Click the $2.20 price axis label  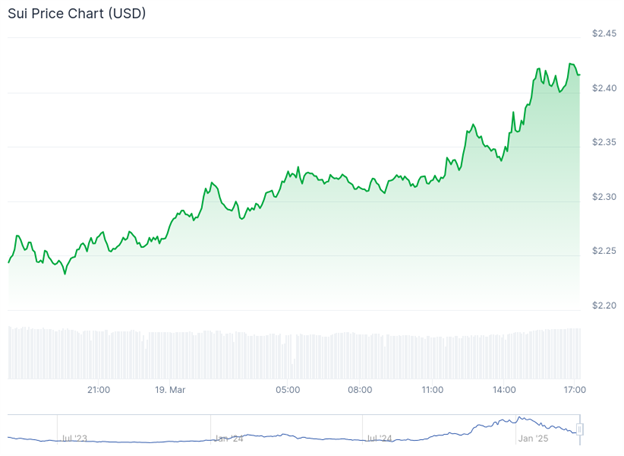pyautogui.click(x=603, y=305)
